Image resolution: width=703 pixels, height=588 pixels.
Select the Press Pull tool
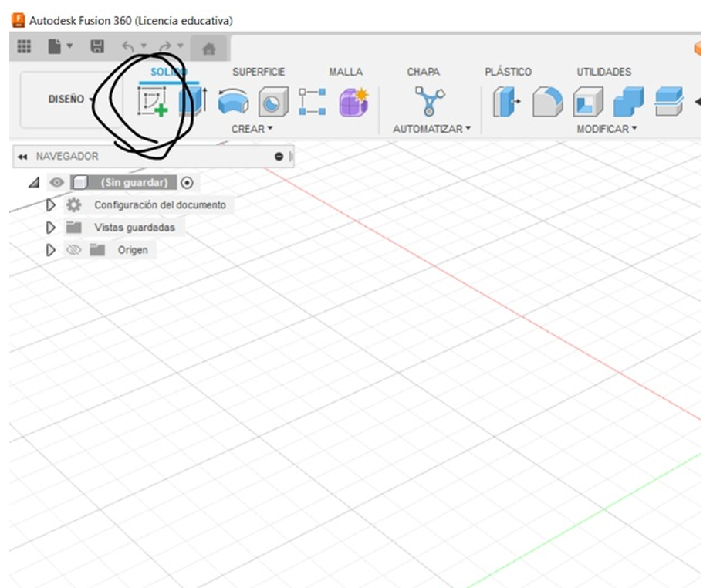(x=506, y=102)
